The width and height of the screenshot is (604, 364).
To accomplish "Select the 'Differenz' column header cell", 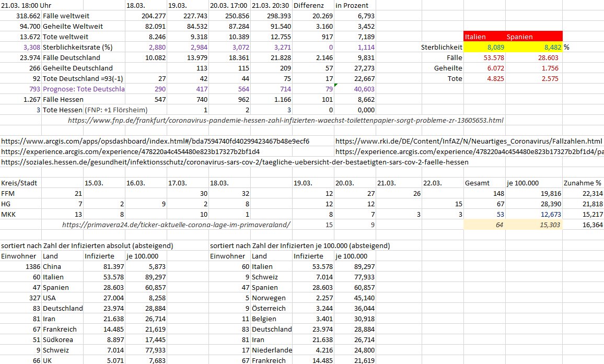I will coord(313,6).
